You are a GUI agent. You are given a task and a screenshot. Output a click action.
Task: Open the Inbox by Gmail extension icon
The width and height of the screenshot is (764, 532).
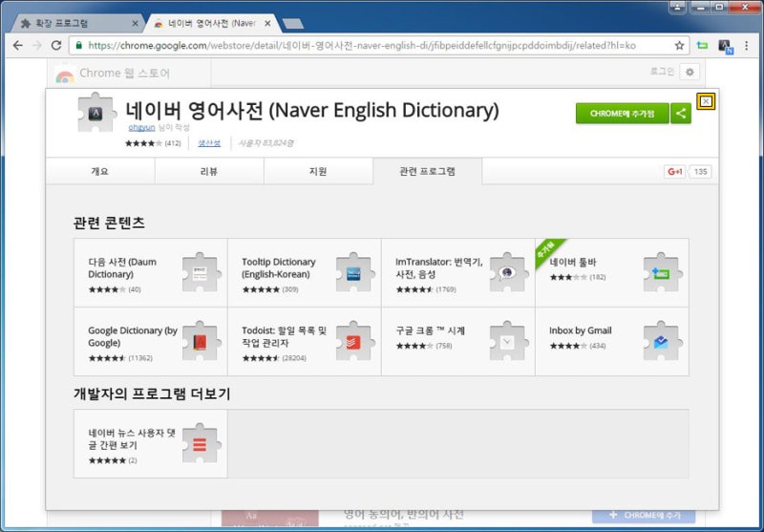[662, 341]
